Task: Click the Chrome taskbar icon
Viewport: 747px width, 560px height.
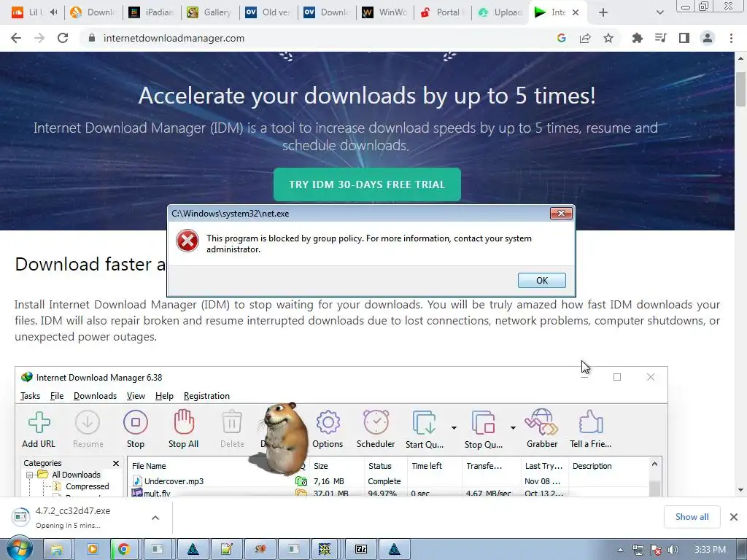Action: (124, 550)
